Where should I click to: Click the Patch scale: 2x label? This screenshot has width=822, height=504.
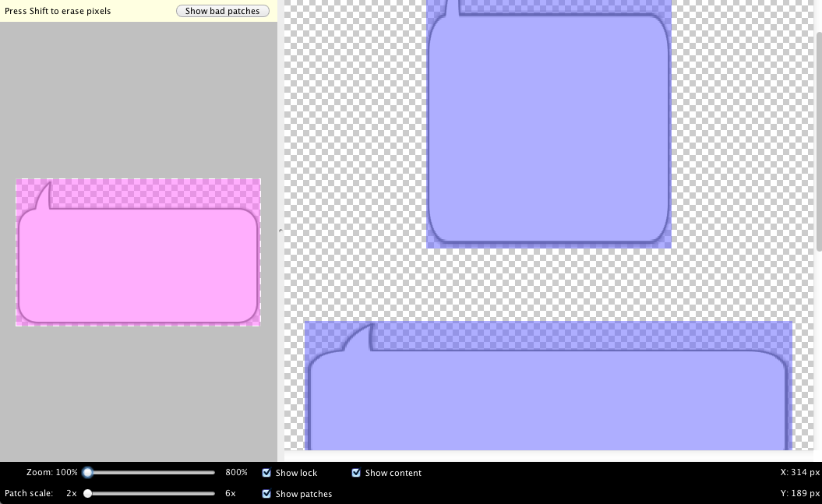pos(41,493)
